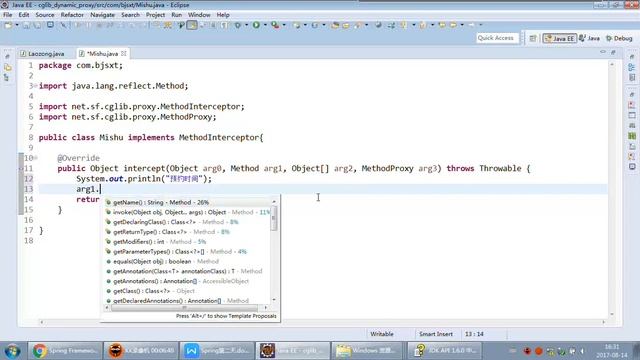This screenshot has height=360, width=640.
Task: Select the getAnnotations() completion proposal
Action: point(187,281)
